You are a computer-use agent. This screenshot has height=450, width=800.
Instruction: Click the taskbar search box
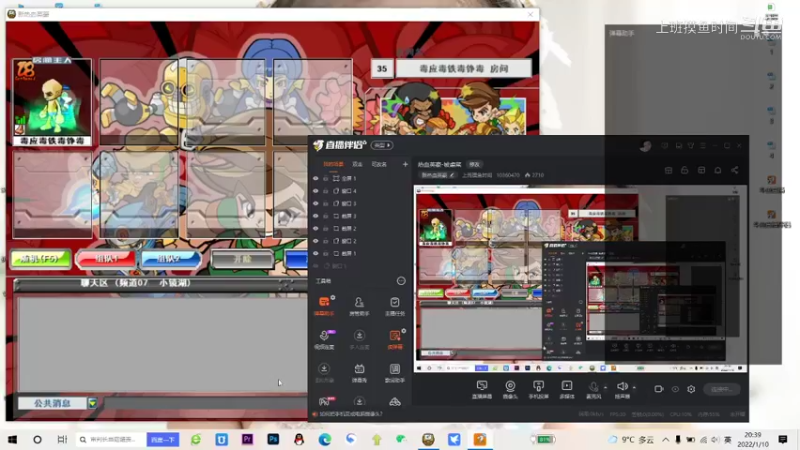tap(109, 439)
